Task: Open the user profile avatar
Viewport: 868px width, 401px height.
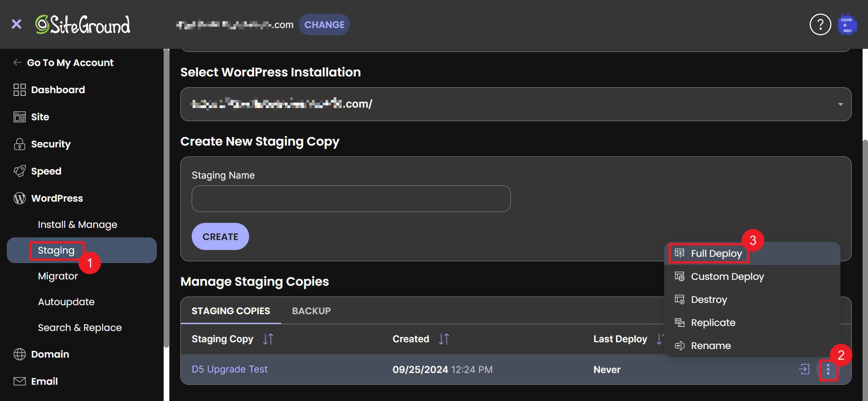Action: (x=847, y=24)
